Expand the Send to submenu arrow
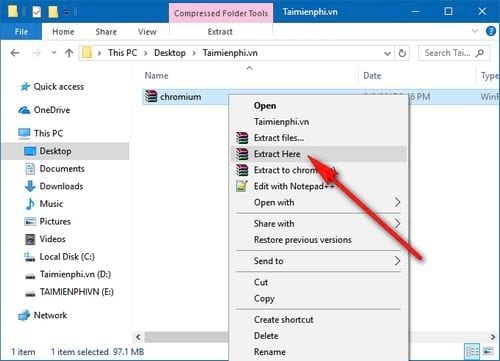The height and width of the screenshot is (361, 500). tap(397, 261)
